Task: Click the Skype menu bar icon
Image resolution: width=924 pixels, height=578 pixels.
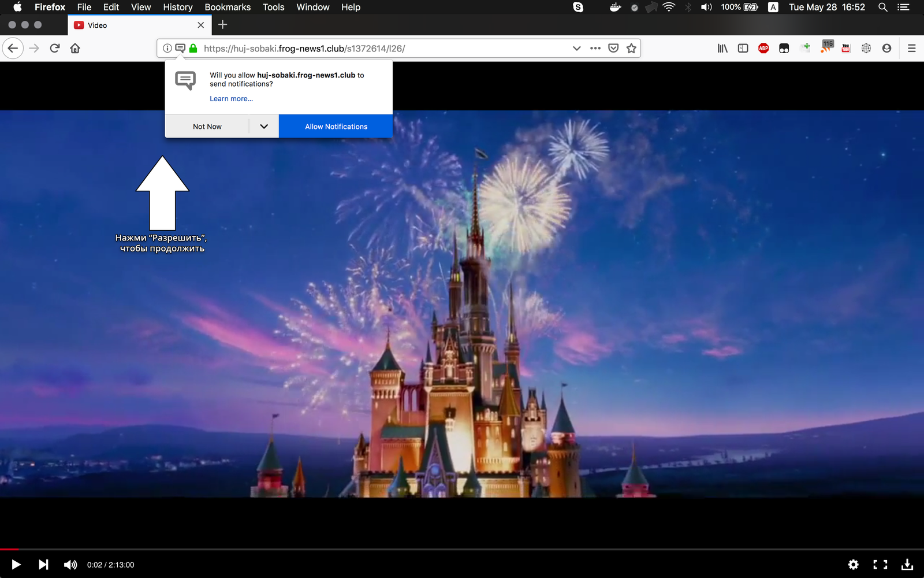Action: (578, 7)
